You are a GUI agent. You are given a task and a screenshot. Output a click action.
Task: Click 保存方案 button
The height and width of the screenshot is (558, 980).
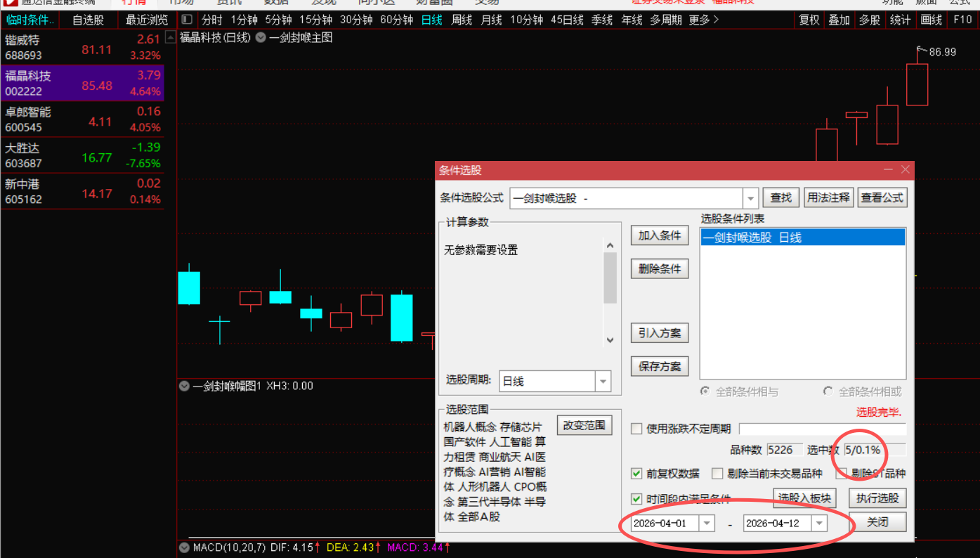[660, 366]
